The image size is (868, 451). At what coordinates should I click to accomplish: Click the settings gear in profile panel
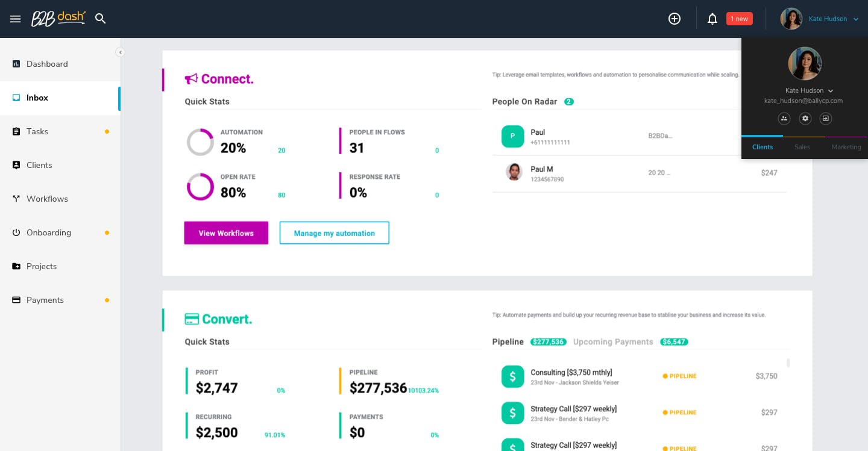[805, 119]
